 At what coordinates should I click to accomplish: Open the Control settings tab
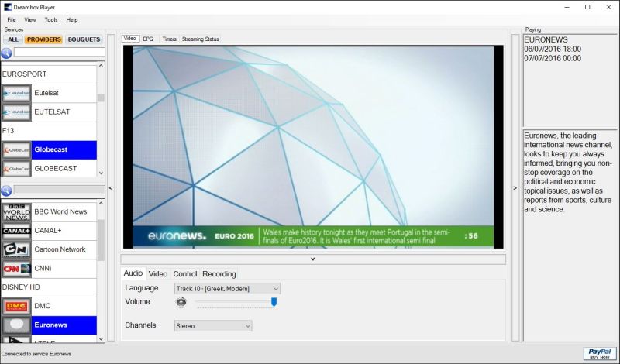click(x=185, y=274)
